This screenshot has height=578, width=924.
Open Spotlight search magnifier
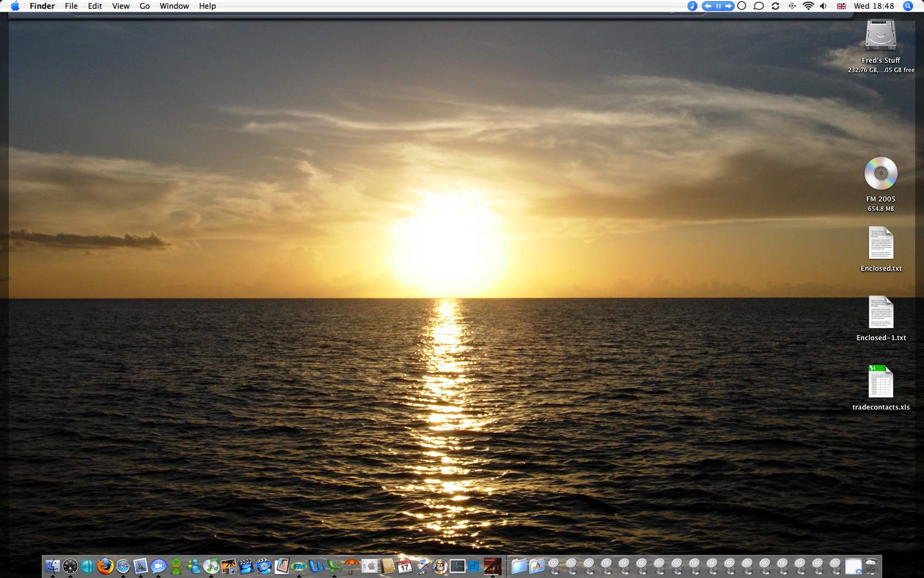908,6
